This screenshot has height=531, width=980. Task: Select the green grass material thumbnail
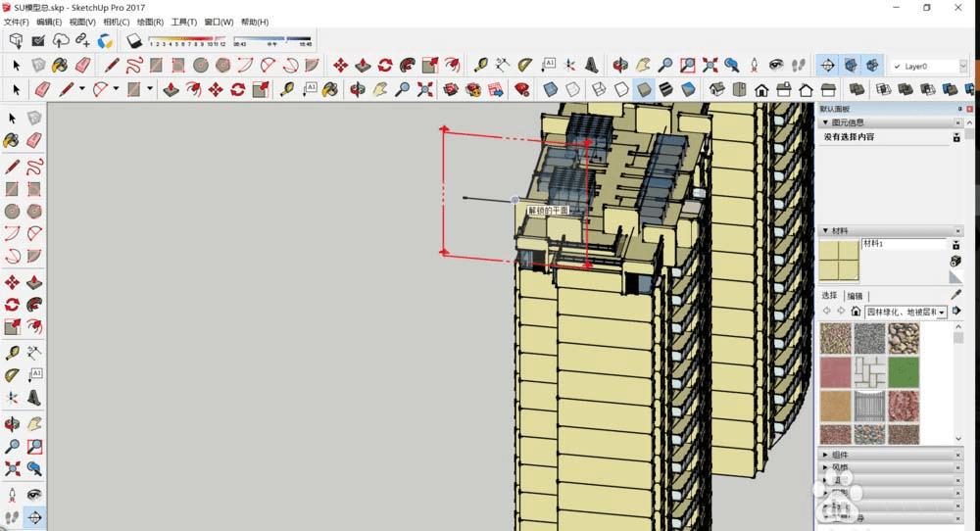pyautogui.click(x=903, y=371)
